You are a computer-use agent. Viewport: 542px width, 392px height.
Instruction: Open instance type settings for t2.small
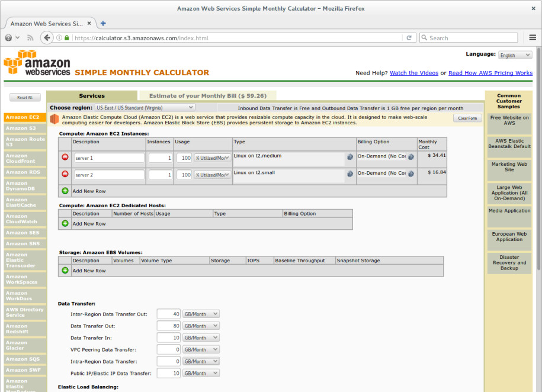pyautogui.click(x=350, y=174)
